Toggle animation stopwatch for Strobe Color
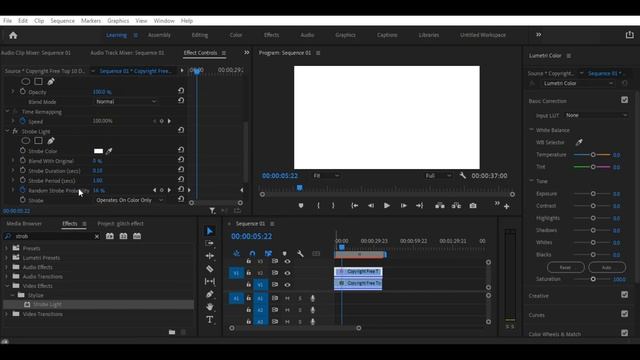Screen dimensions: 640x360 [23, 151]
